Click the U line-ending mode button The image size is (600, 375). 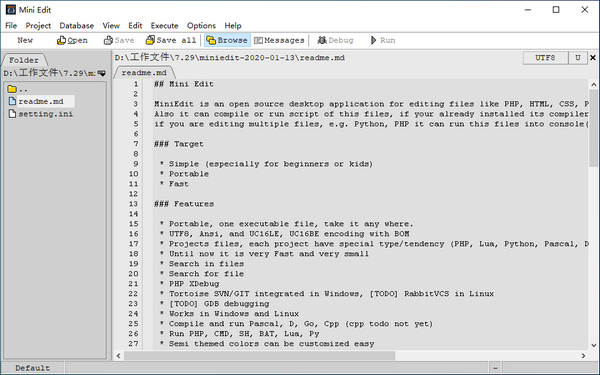(578, 58)
